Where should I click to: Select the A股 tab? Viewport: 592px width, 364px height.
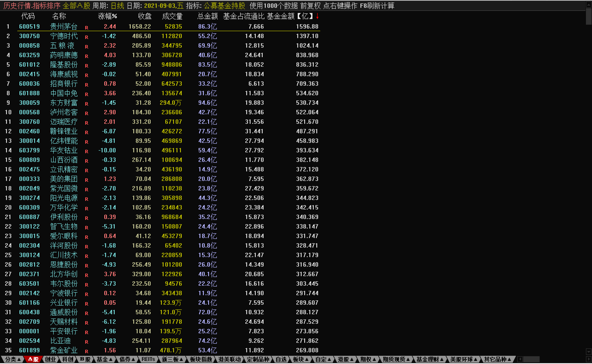pyautogui.click(x=33, y=359)
